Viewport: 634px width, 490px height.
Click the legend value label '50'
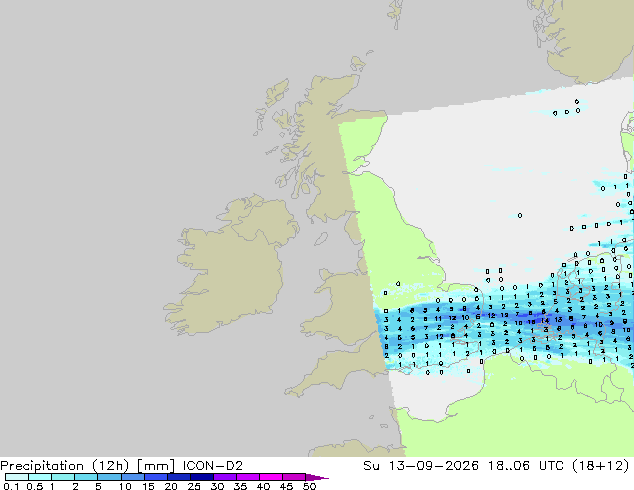(309, 486)
